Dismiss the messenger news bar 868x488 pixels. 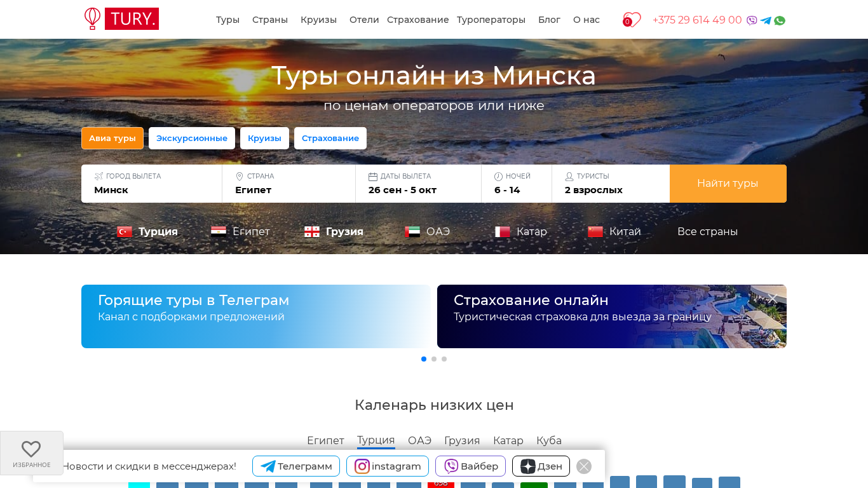(x=584, y=466)
